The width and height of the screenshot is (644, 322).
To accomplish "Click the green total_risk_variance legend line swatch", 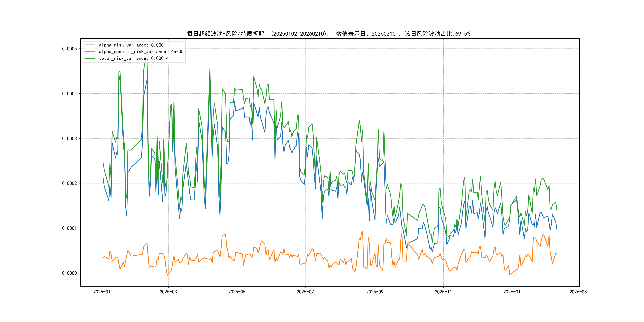I will (x=90, y=58).
